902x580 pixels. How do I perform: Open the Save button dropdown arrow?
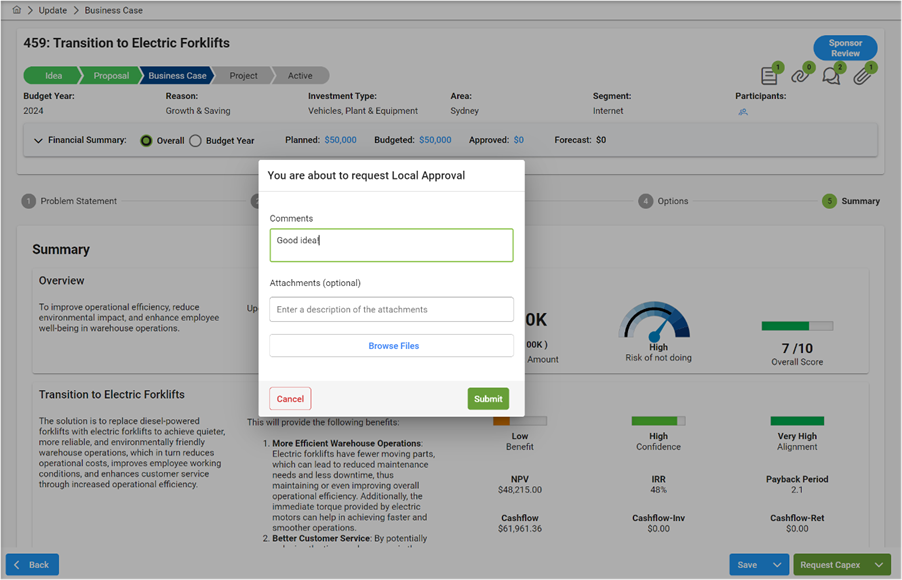778,564
